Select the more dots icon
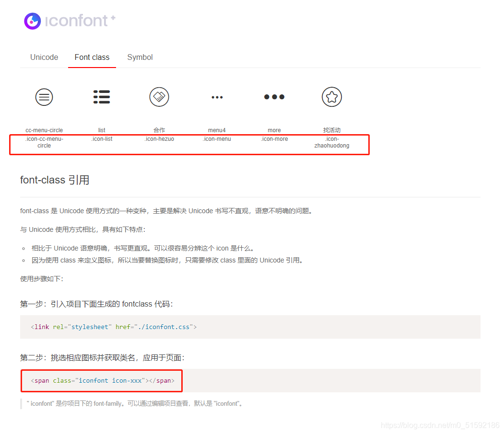The height and width of the screenshot is (434, 504). click(x=274, y=97)
